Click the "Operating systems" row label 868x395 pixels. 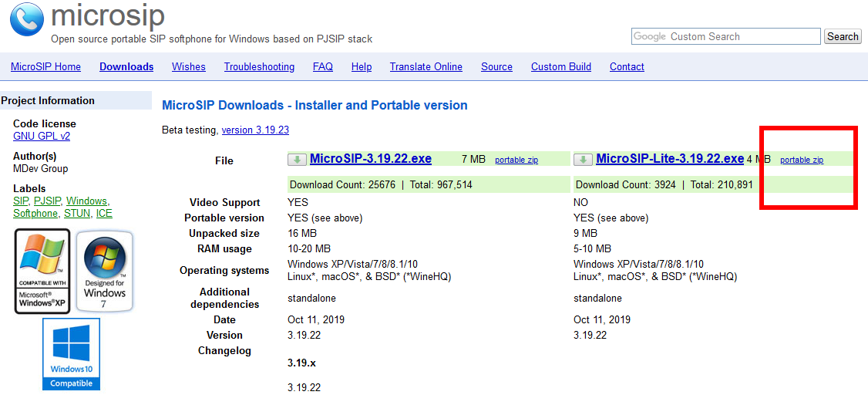(224, 271)
